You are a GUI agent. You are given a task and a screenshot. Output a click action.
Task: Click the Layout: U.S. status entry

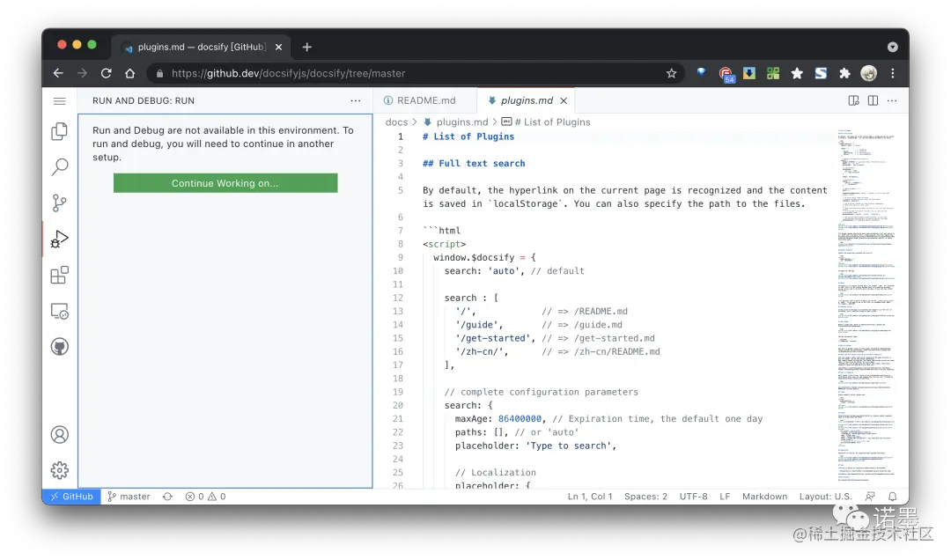pyautogui.click(x=825, y=497)
